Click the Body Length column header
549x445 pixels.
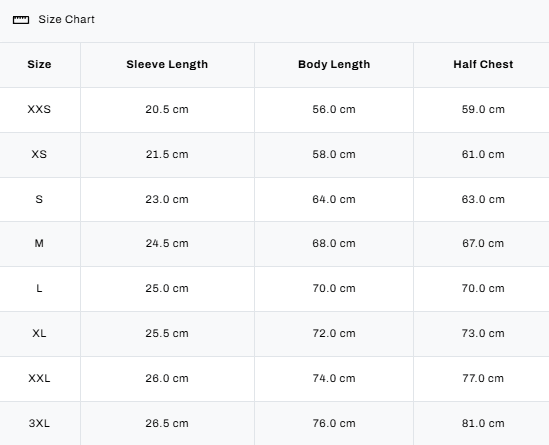click(x=334, y=64)
